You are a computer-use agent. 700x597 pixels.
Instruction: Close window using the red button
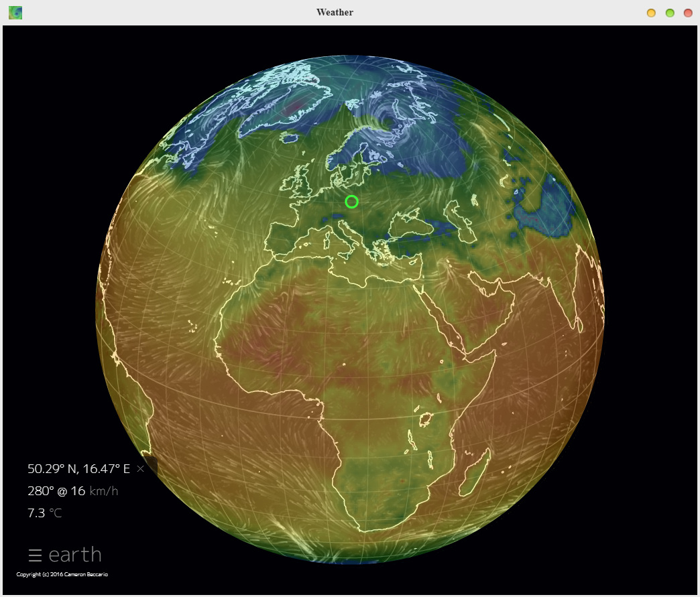688,13
